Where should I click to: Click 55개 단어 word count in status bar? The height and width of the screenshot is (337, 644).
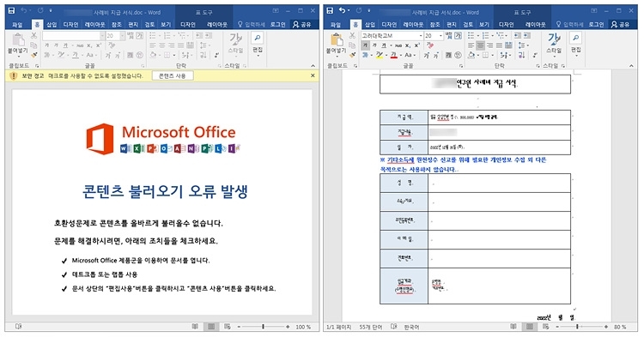point(371,327)
